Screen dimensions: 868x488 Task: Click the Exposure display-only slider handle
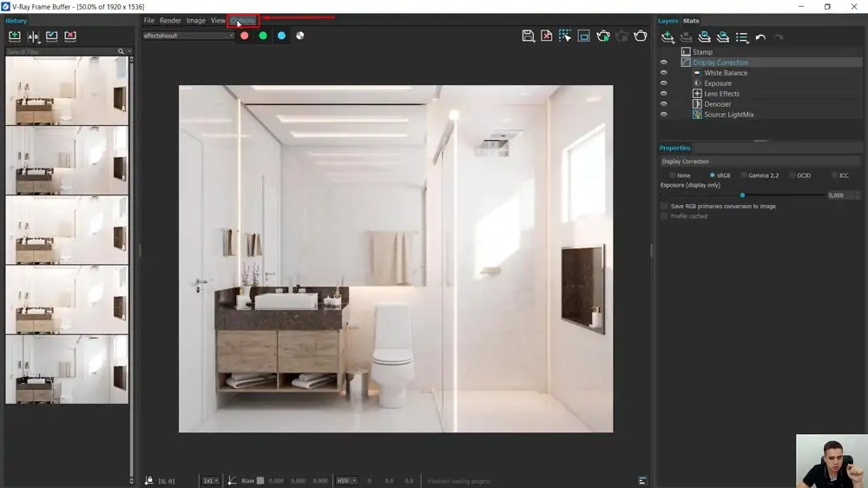742,195
